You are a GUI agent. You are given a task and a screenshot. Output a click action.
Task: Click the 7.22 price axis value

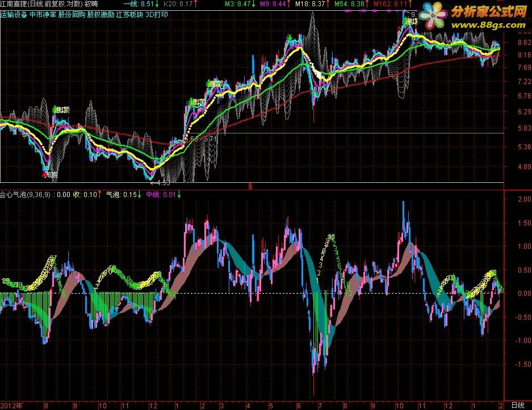click(x=525, y=81)
